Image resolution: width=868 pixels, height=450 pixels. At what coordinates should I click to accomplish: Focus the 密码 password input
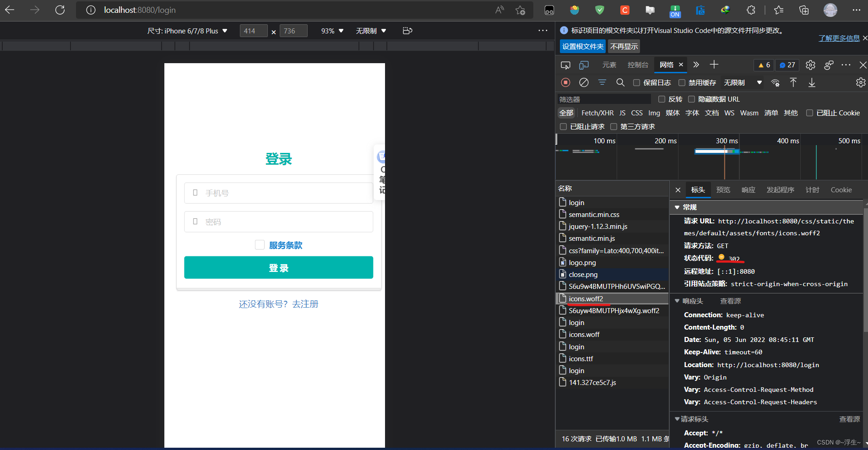(x=278, y=222)
